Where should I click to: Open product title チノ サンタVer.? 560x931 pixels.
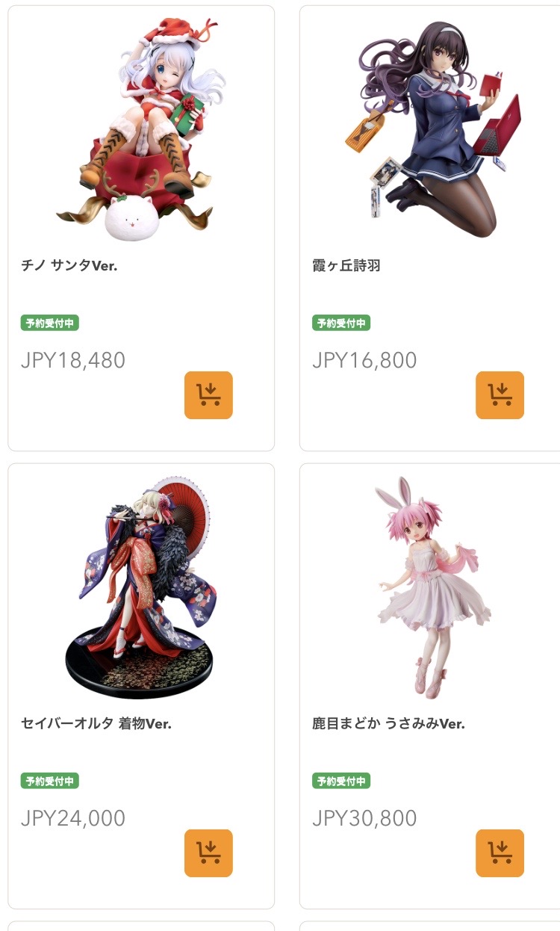click(69, 265)
